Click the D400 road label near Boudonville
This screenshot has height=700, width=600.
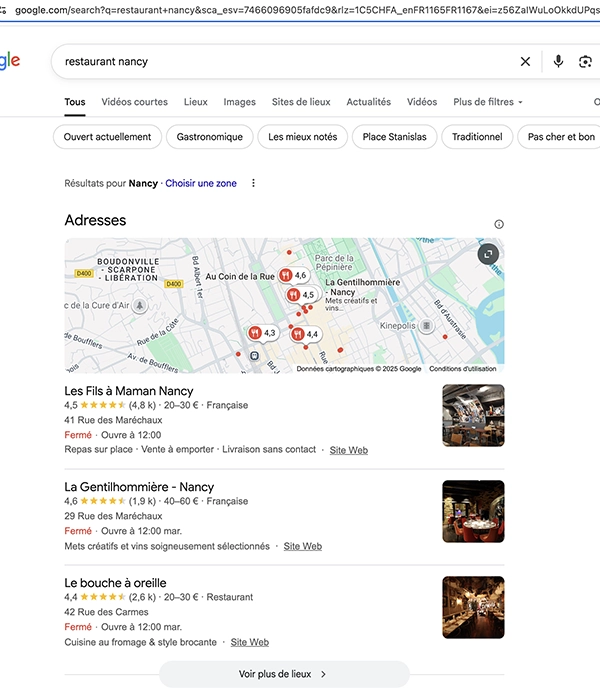coord(84,273)
